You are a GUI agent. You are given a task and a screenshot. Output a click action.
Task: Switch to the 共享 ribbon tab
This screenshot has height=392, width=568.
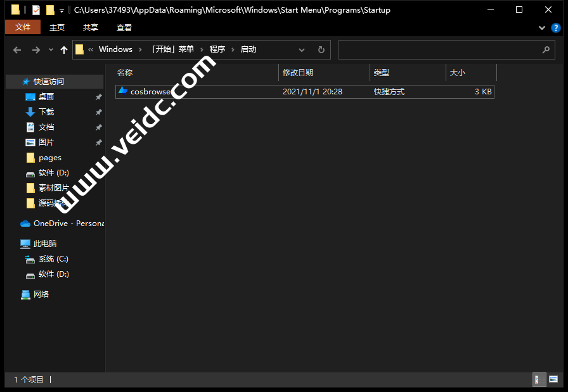coord(90,27)
